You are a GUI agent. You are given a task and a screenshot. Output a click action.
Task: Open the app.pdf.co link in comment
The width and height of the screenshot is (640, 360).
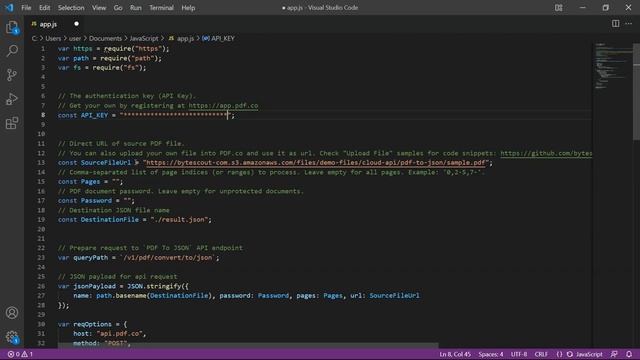tap(223, 106)
